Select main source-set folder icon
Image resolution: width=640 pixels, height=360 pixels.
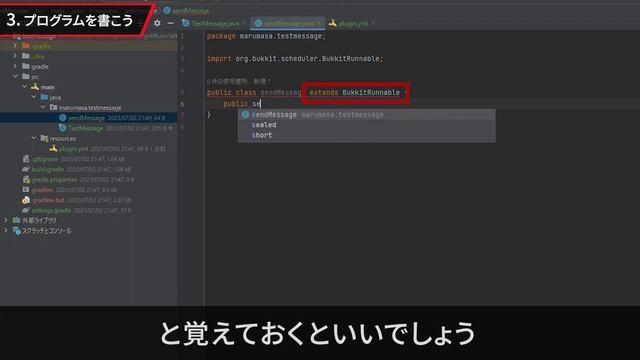point(35,87)
